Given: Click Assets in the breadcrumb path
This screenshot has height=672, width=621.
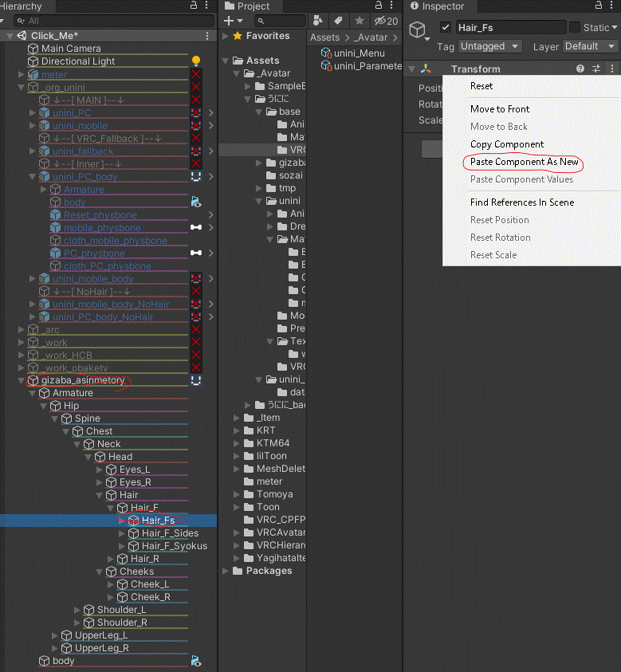Looking at the screenshot, I should point(325,37).
